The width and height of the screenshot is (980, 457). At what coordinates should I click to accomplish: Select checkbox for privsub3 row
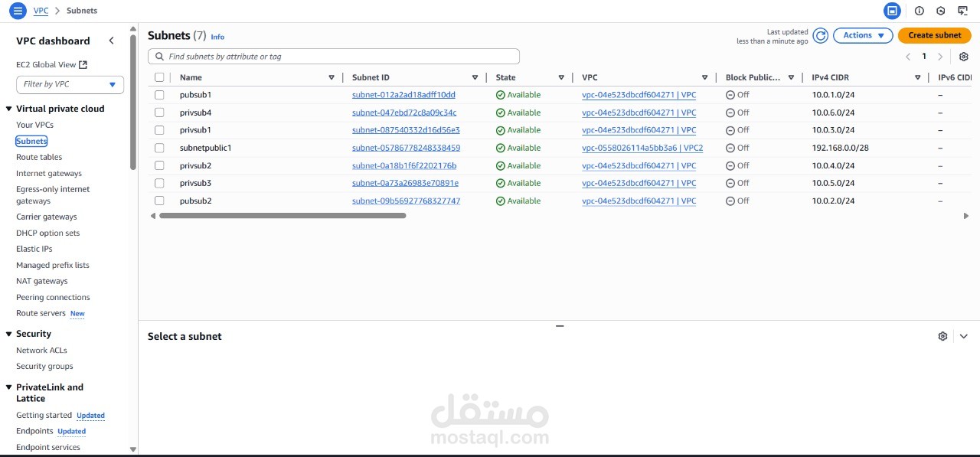coord(159,183)
